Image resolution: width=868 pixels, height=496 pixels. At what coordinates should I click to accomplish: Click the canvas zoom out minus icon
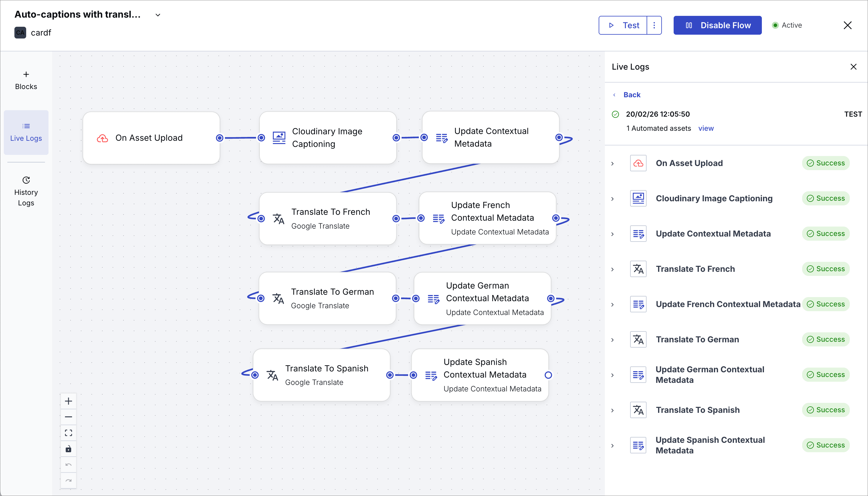[69, 417]
